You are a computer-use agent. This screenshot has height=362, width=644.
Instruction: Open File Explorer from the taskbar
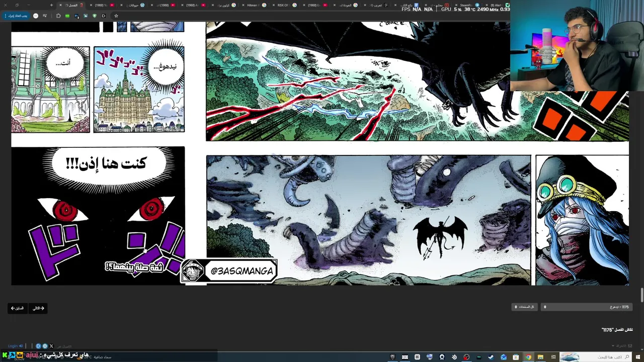pyautogui.click(x=540, y=357)
